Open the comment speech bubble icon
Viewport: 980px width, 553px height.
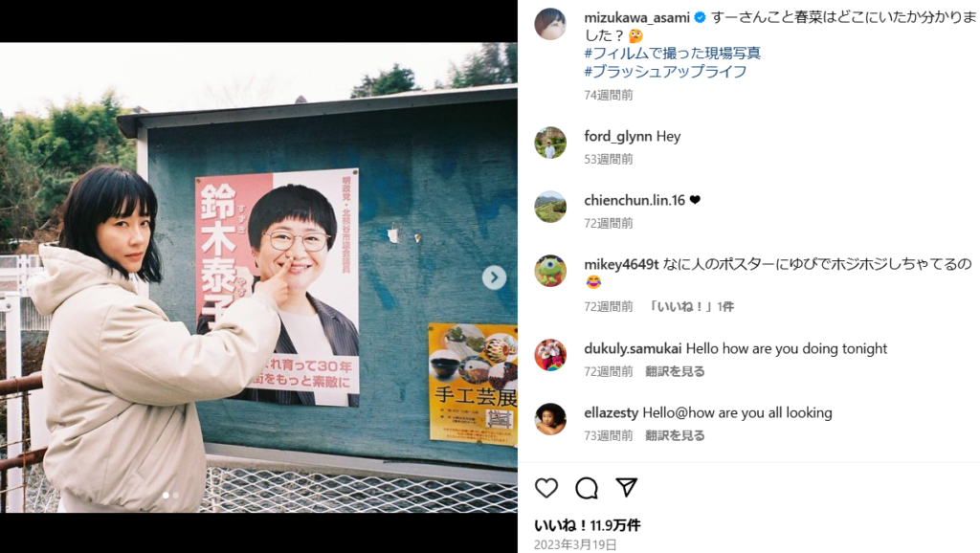587,488
